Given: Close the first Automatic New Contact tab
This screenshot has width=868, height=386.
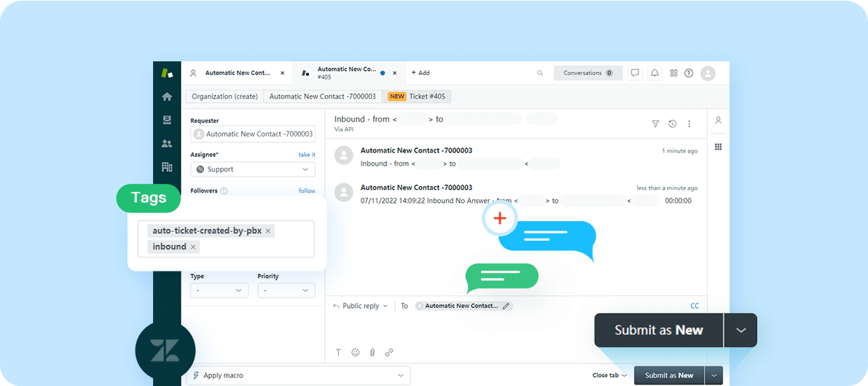Looking at the screenshot, I should coord(282,73).
